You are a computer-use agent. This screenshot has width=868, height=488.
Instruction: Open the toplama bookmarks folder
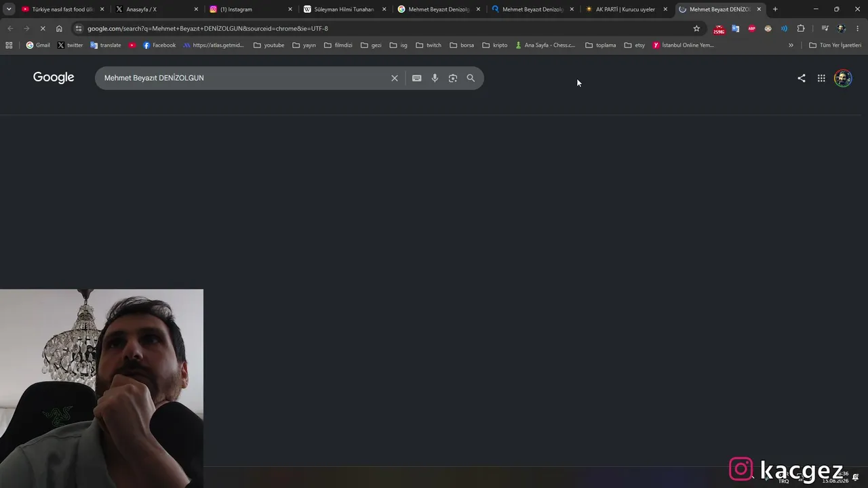[600, 45]
